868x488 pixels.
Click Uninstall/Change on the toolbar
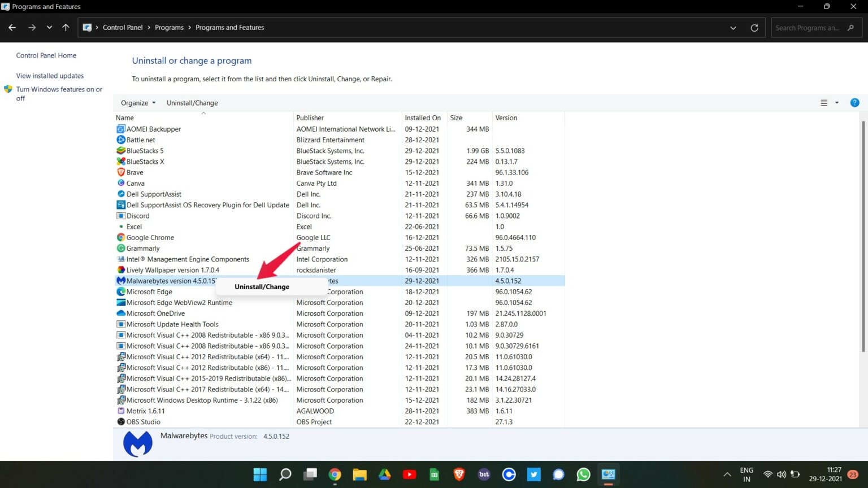click(x=192, y=102)
